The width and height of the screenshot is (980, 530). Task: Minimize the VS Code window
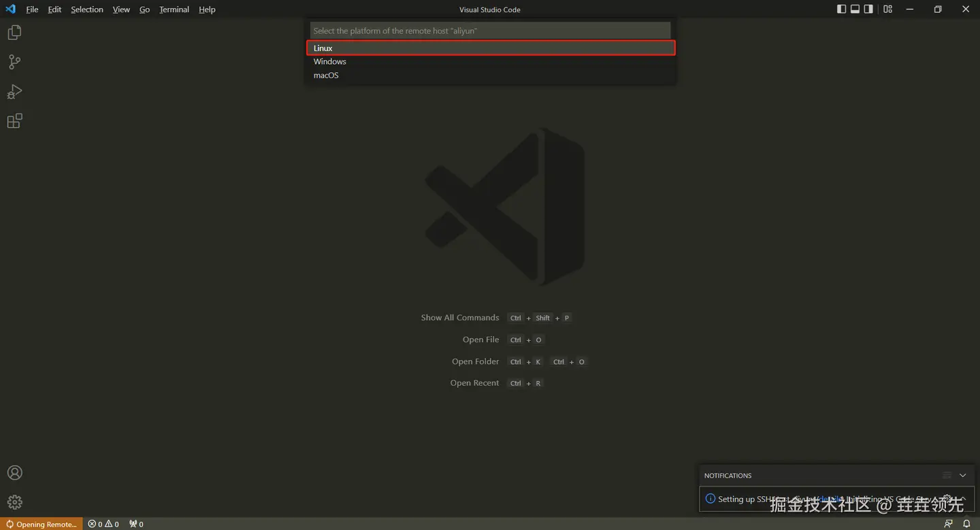pos(910,10)
